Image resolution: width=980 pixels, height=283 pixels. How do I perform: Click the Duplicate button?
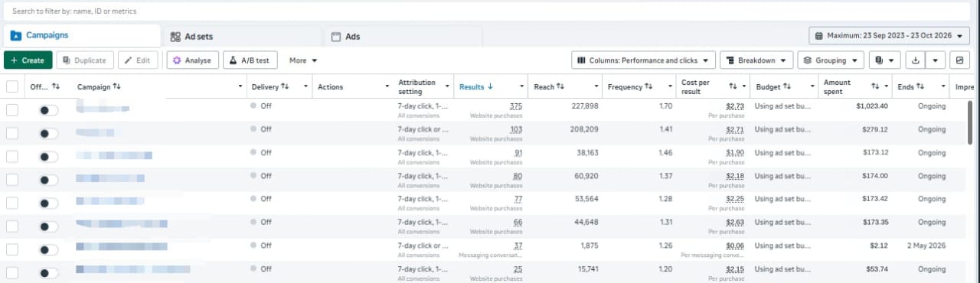85,60
